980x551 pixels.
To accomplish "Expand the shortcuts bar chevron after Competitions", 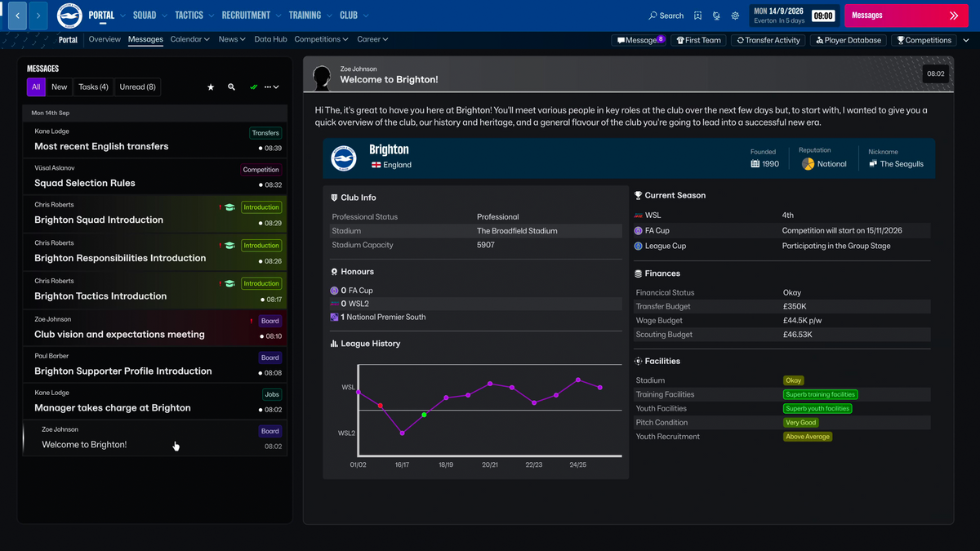I will point(964,40).
